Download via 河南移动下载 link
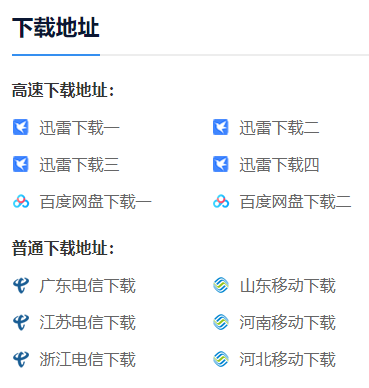369x388 pixels. pos(288,322)
